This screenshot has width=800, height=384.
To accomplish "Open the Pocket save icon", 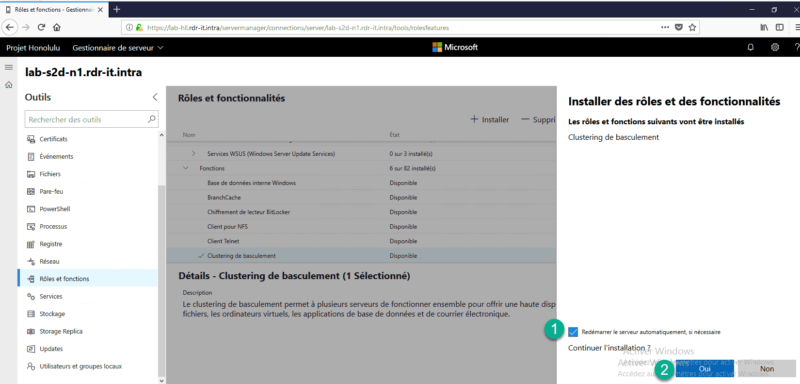I will point(679,28).
